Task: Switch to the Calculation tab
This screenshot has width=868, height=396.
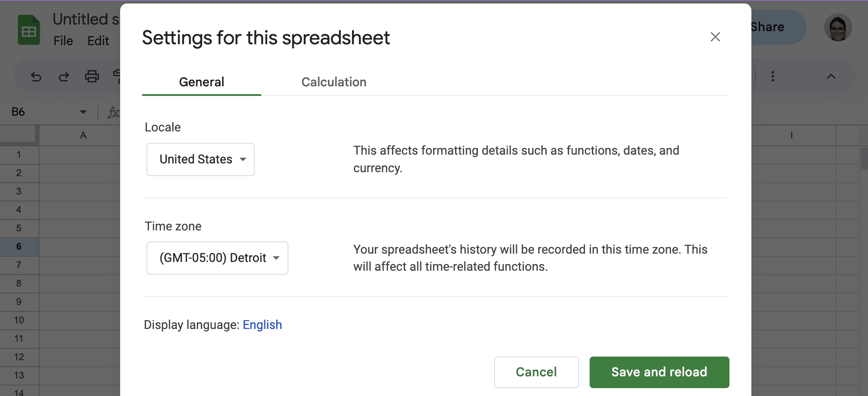Action: pyautogui.click(x=334, y=82)
